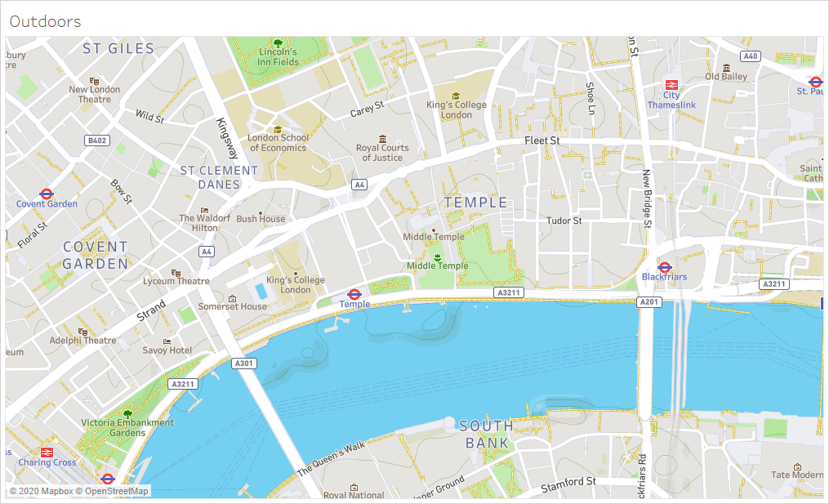Open the OpenStreetMap attribution link
This screenshot has height=504, width=829.
coord(112,491)
